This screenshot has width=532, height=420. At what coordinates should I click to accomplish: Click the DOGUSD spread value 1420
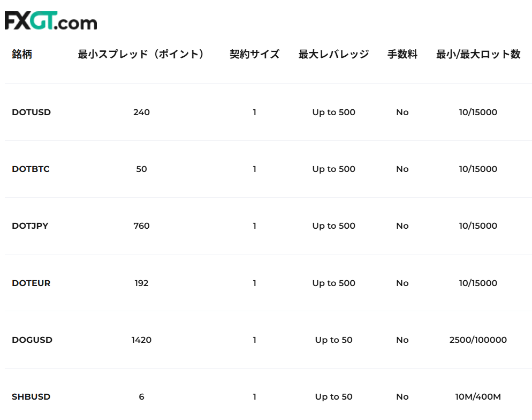pyautogui.click(x=141, y=340)
